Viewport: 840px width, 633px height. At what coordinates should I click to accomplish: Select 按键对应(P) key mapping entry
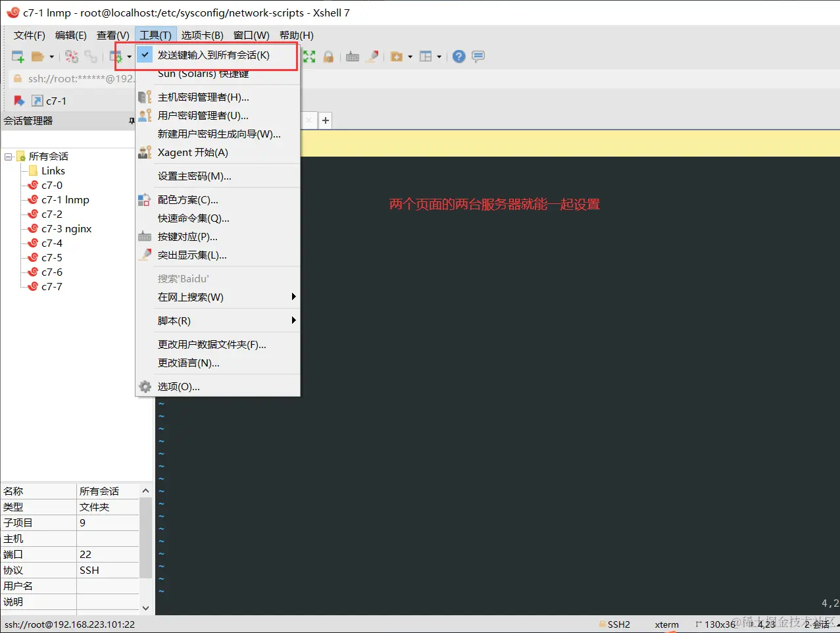pos(218,237)
